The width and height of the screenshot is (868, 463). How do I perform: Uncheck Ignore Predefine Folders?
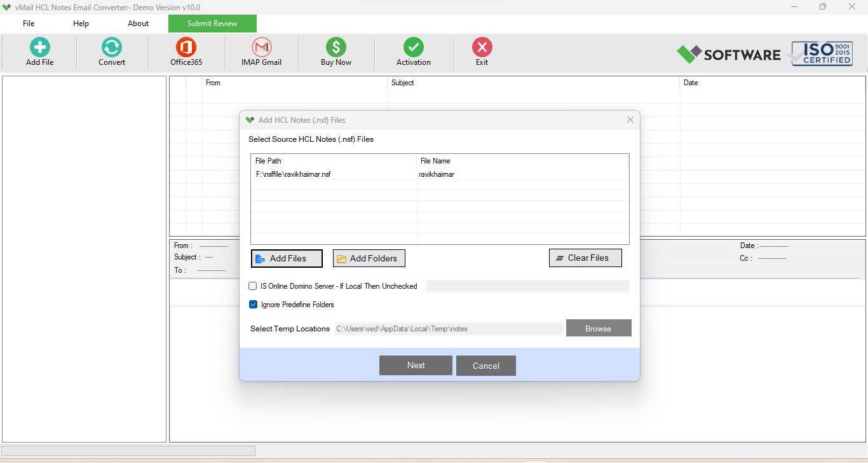253,305
